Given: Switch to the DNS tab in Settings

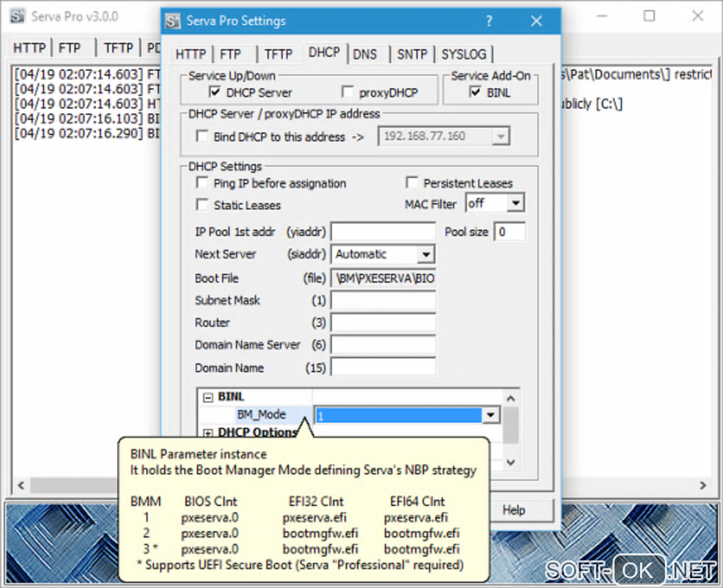Looking at the screenshot, I should click(x=365, y=55).
